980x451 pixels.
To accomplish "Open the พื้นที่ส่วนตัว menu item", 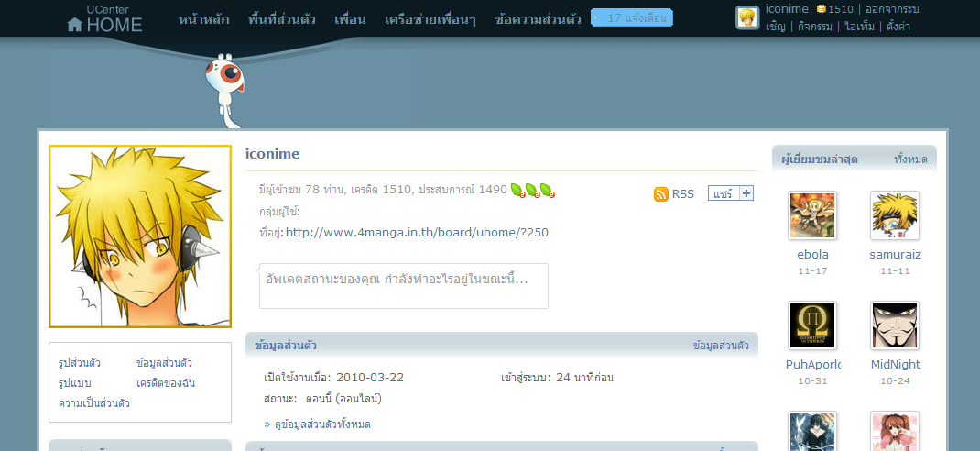I will click(281, 19).
